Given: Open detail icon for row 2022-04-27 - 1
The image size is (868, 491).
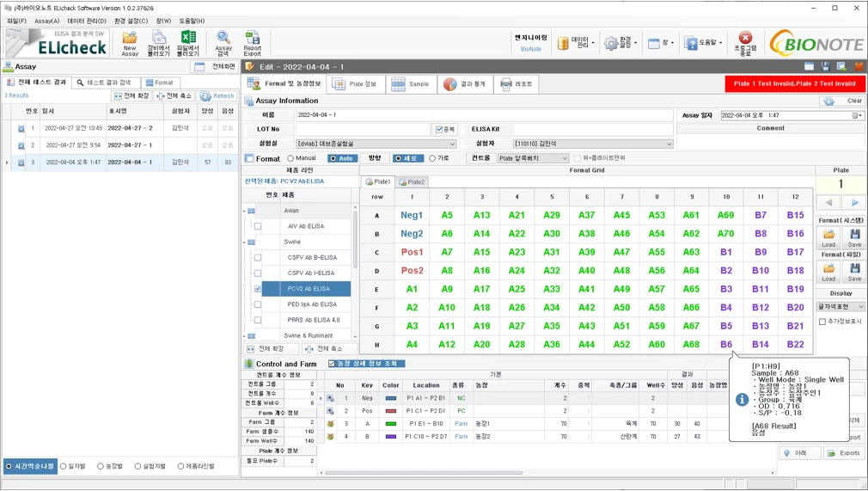Looking at the screenshot, I should point(21,145).
